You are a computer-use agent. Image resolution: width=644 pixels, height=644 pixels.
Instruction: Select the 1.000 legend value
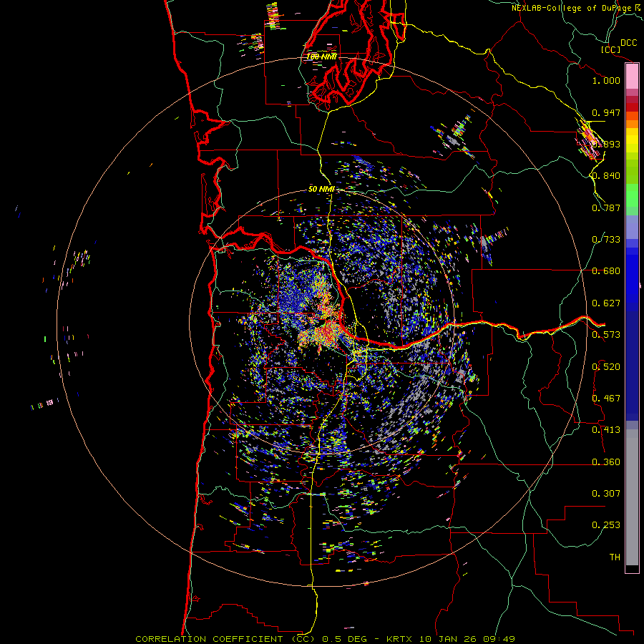click(x=606, y=80)
